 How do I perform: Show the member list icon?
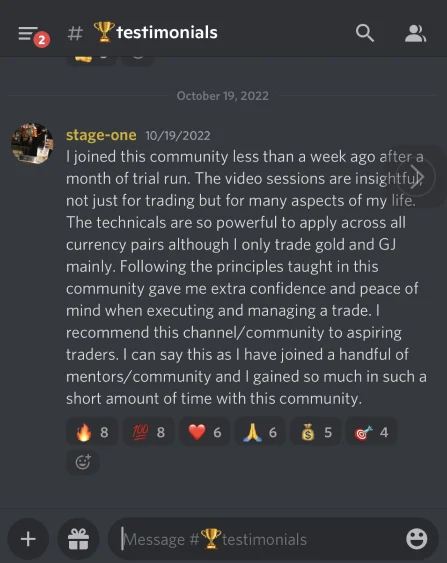415,33
